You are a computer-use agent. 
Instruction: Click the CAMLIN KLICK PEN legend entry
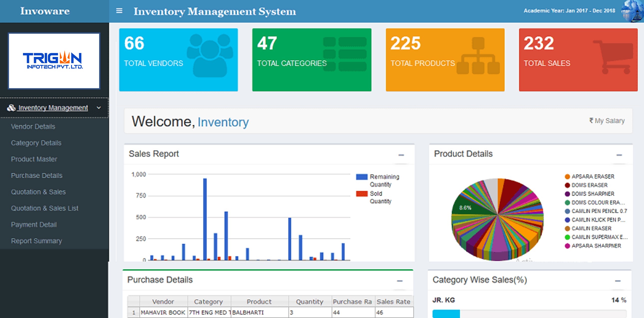(x=595, y=220)
